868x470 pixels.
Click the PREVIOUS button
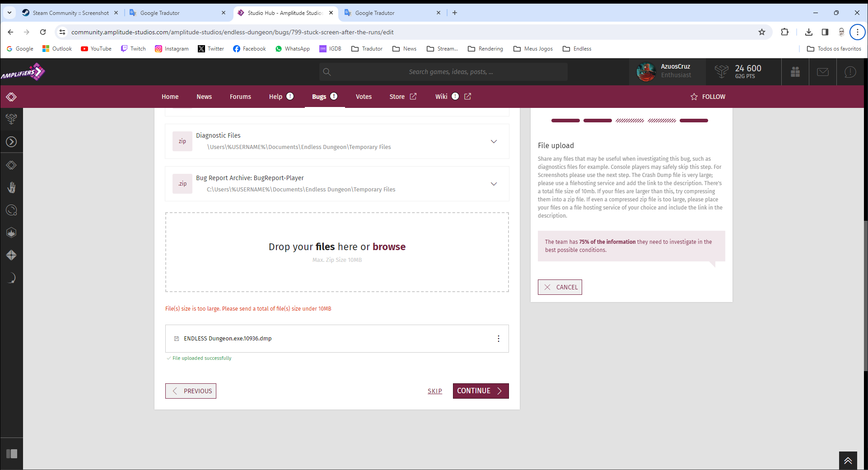tap(191, 391)
